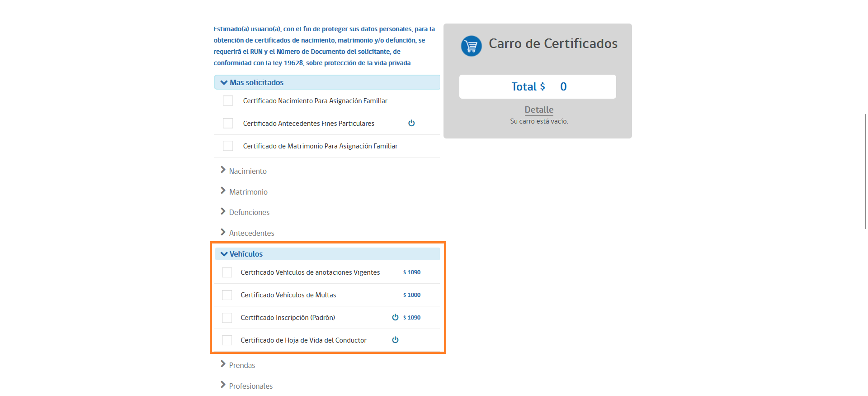Tick Certificado de Hoja de Vida del Conductor
This screenshot has width=868, height=396.
(227, 340)
